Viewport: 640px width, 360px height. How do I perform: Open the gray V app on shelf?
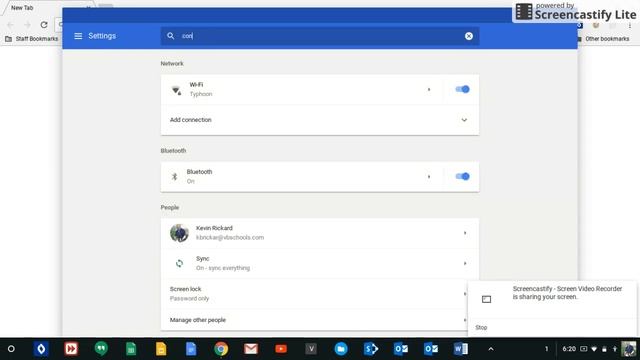[x=311, y=349]
